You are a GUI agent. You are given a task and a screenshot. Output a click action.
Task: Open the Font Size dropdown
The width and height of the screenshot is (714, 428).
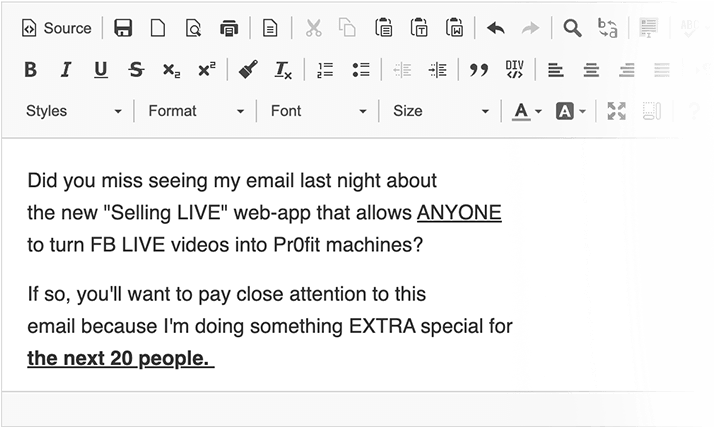click(440, 111)
